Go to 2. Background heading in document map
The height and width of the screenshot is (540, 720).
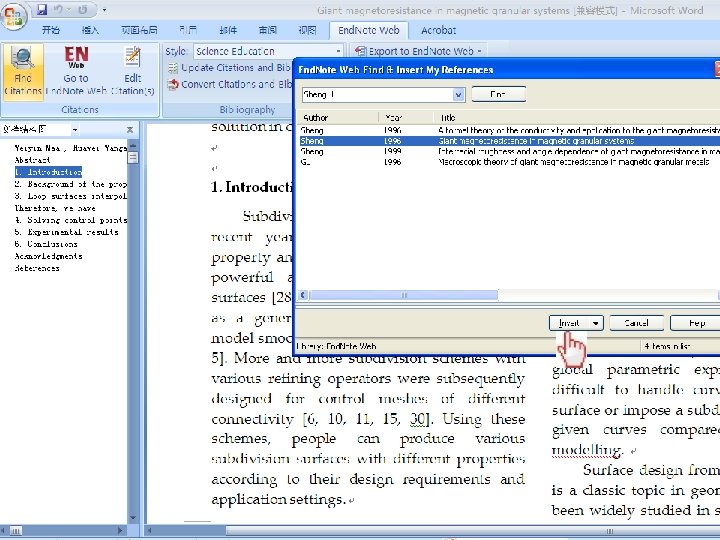coord(70,184)
